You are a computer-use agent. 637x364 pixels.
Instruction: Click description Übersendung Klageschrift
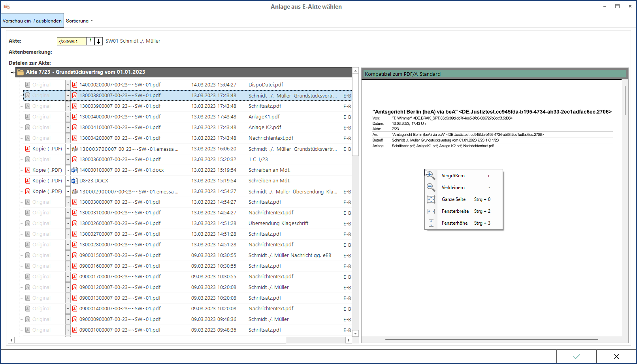point(279,223)
